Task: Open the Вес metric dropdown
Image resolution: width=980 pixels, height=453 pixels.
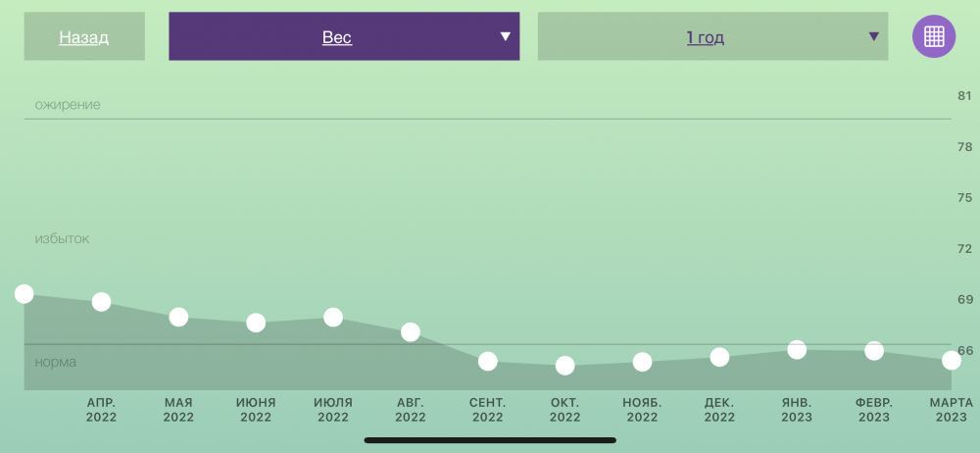Action: pos(344,37)
